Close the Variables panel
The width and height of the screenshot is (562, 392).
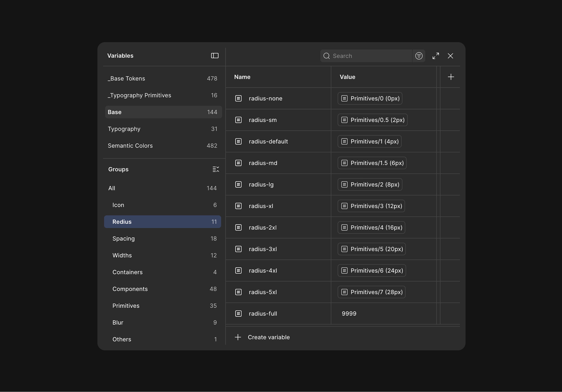click(450, 56)
